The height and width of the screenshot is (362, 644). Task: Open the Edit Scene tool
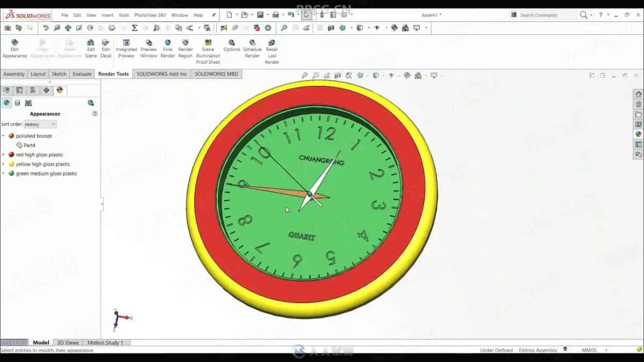coord(91,48)
